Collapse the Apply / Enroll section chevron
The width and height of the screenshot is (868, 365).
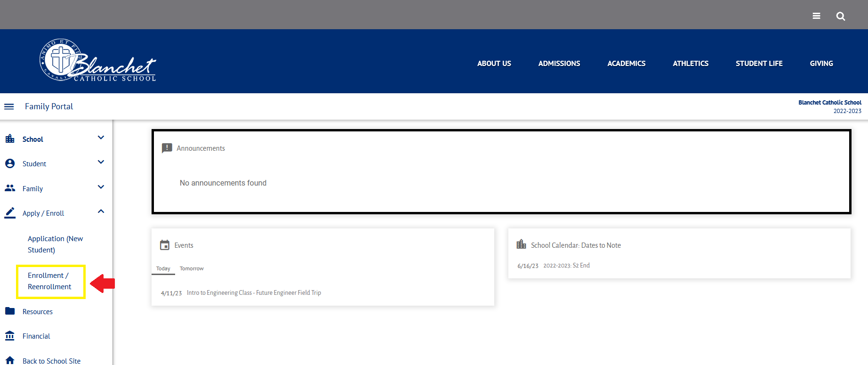coord(101,211)
